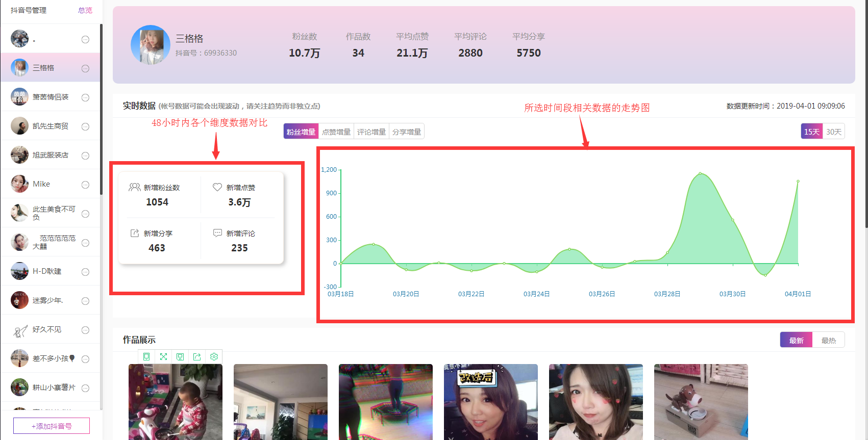The image size is (868, 440).
Task: Switch to the 点赞增量 tab
Action: (336, 132)
